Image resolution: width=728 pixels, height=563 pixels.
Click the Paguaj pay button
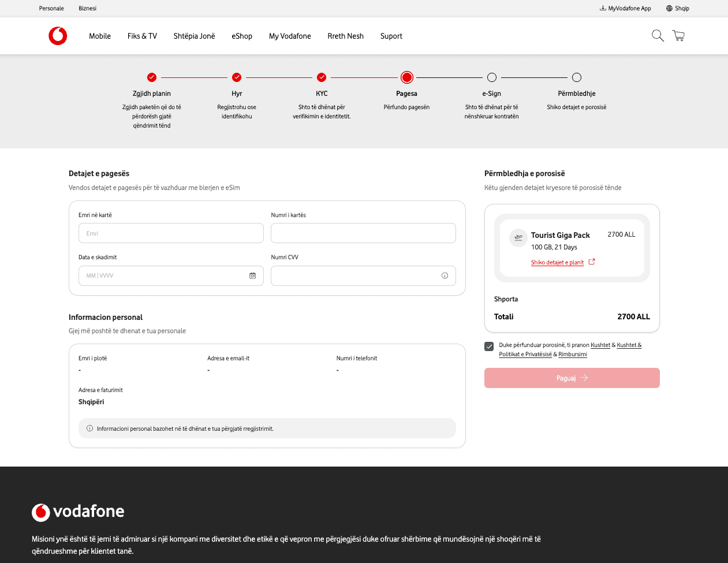point(572,378)
